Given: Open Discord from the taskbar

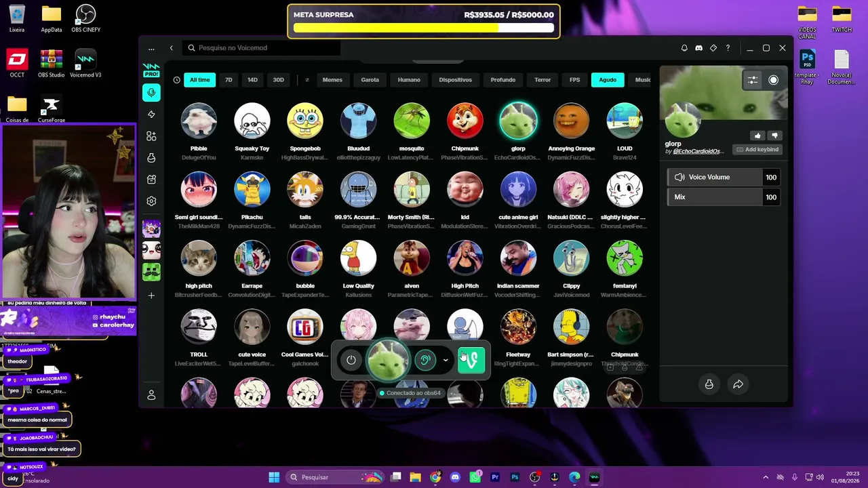Looking at the screenshot, I should (x=455, y=477).
